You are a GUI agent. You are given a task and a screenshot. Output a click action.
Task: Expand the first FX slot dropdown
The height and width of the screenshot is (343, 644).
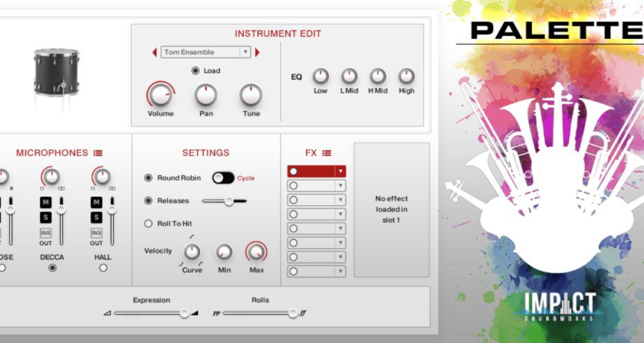(340, 171)
